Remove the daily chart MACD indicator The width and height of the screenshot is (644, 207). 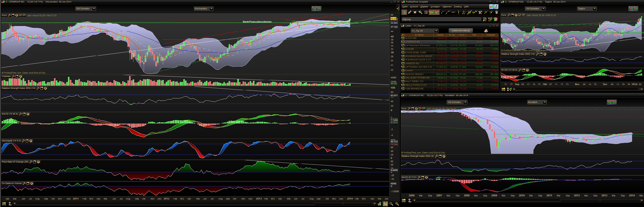pos(527,70)
